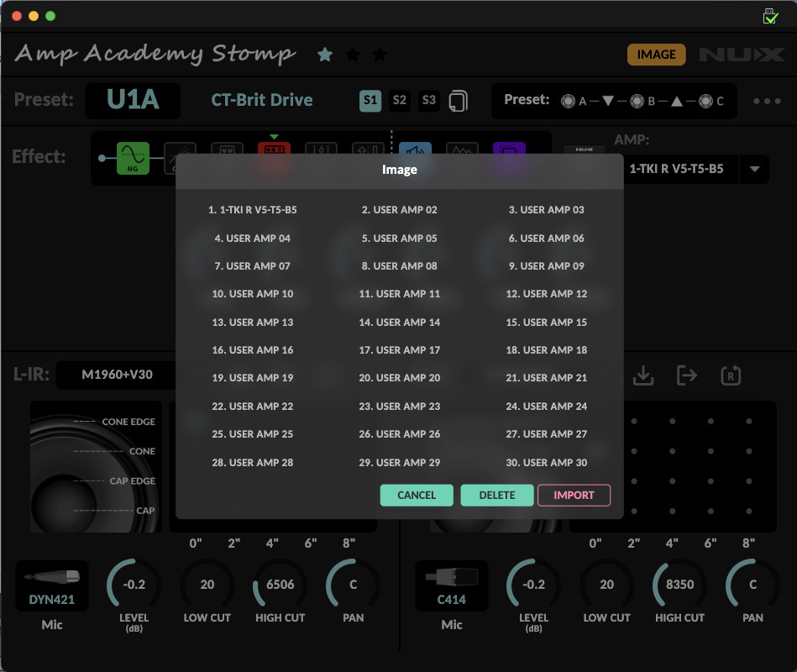The width and height of the screenshot is (797, 672).
Task: Click the CT-Brit Drive preset name
Action: [x=262, y=100]
